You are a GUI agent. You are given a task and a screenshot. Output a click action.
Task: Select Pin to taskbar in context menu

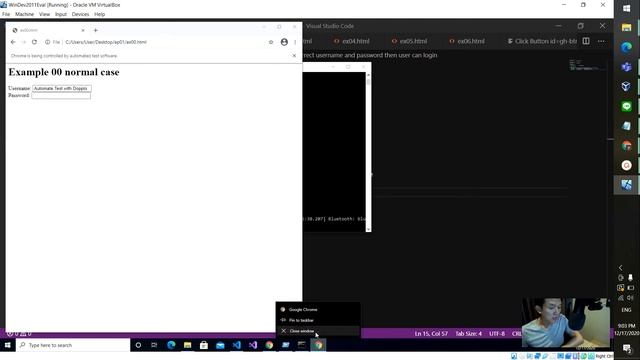318,320
